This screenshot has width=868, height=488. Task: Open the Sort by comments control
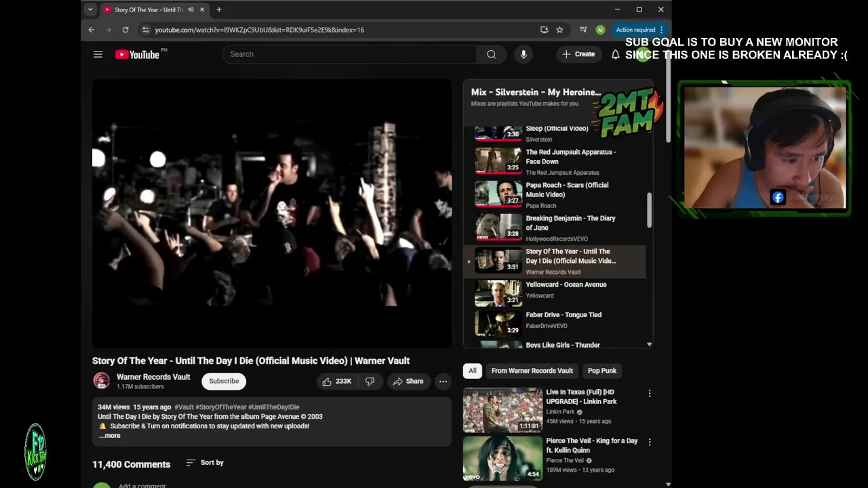(x=205, y=462)
